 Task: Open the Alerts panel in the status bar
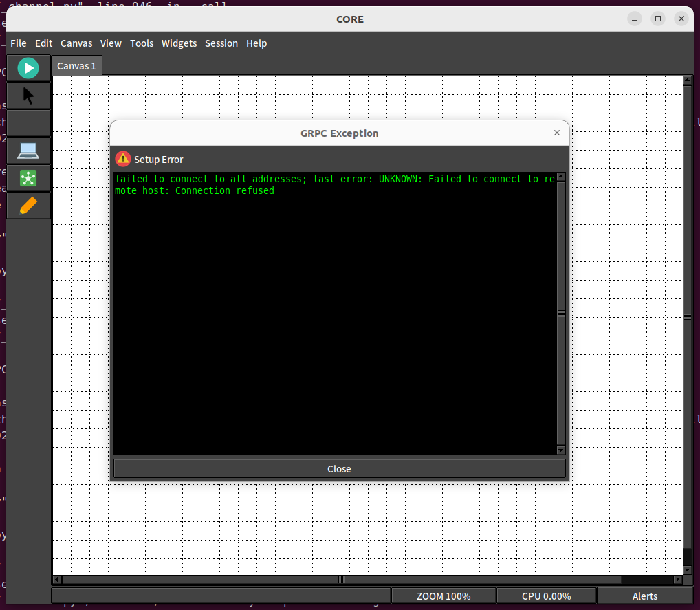pyautogui.click(x=644, y=596)
